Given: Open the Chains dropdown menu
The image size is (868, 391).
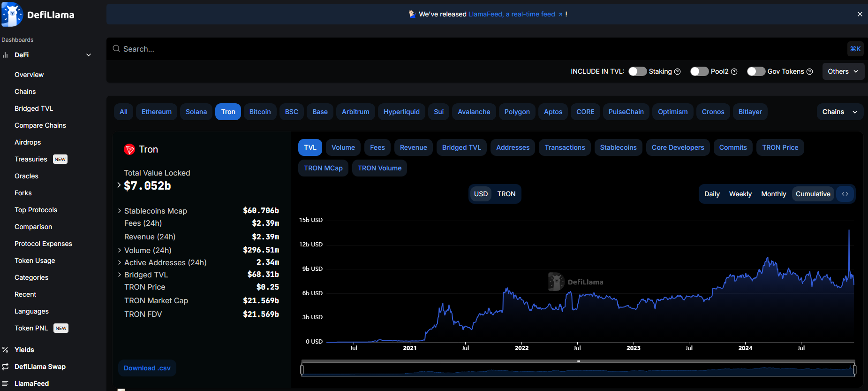Looking at the screenshot, I should 840,112.
